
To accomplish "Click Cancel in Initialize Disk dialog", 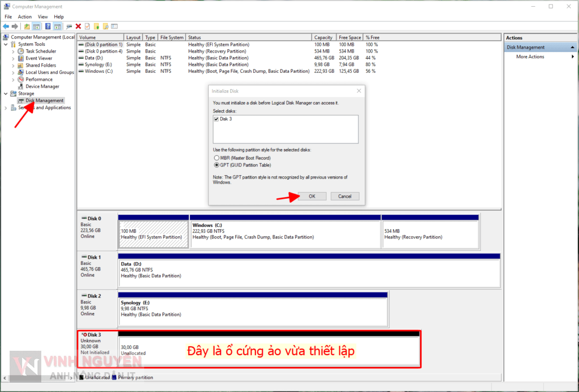I will (x=344, y=196).
